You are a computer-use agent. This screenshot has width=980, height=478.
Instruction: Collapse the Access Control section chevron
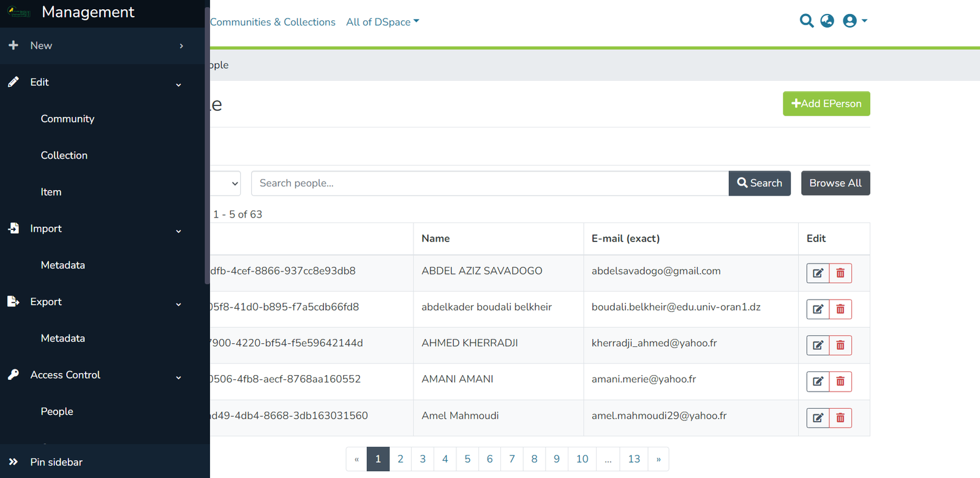tap(179, 377)
